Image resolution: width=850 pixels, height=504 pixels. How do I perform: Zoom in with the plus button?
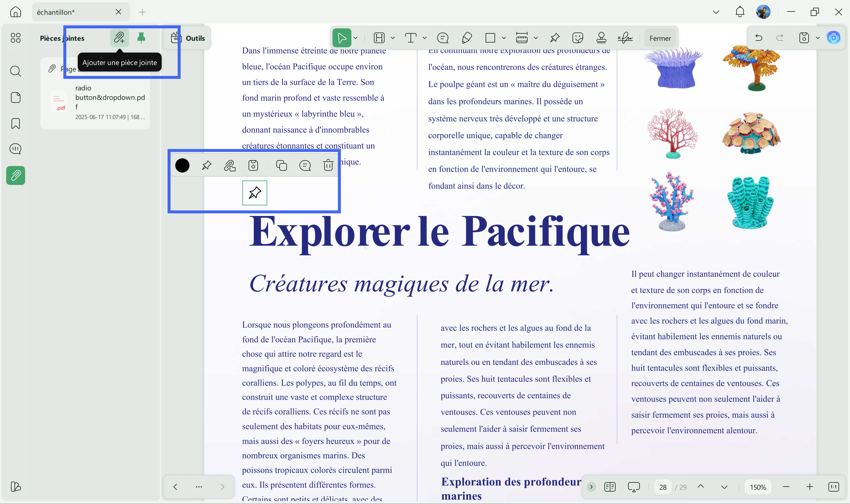[x=810, y=487]
